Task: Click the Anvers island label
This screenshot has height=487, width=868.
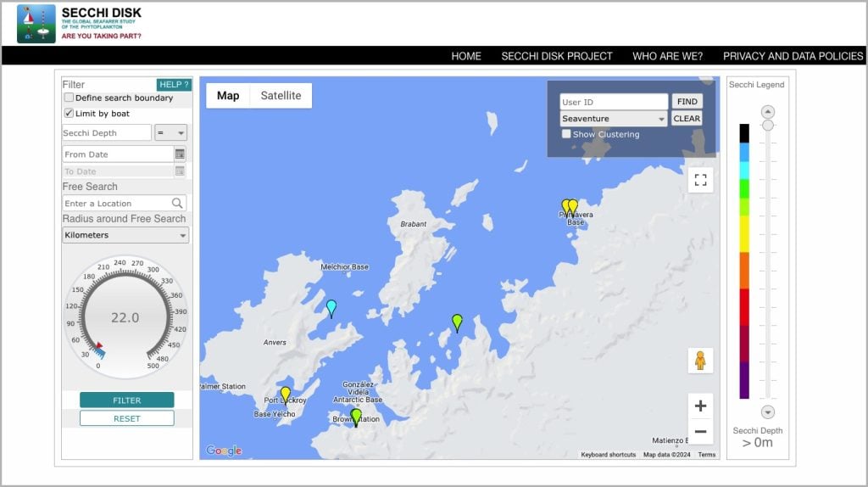Action: pos(275,343)
